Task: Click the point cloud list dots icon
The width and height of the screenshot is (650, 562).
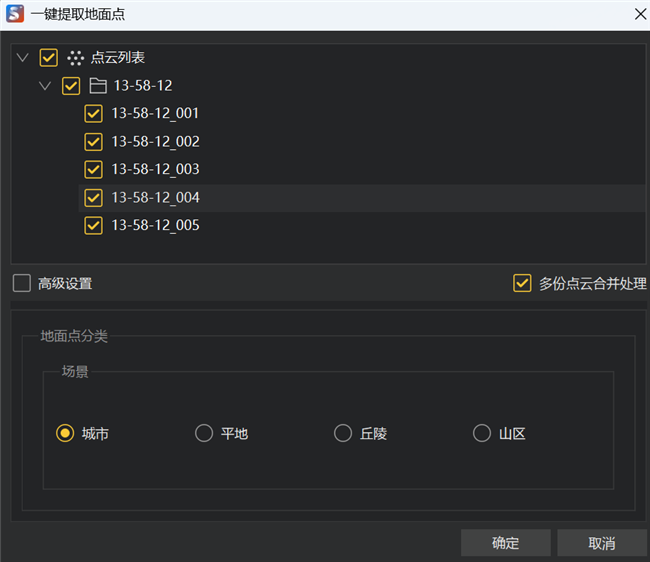Action: 76,58
